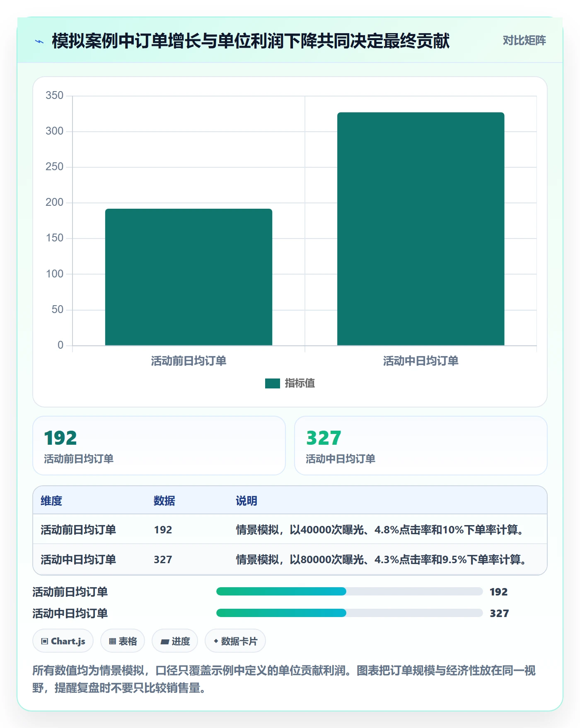Image resolution: width=580 pixels, height=728 pixels.
Task: Click the 活动中日均订单 bar in the chart
Action: tap(420, 229)
